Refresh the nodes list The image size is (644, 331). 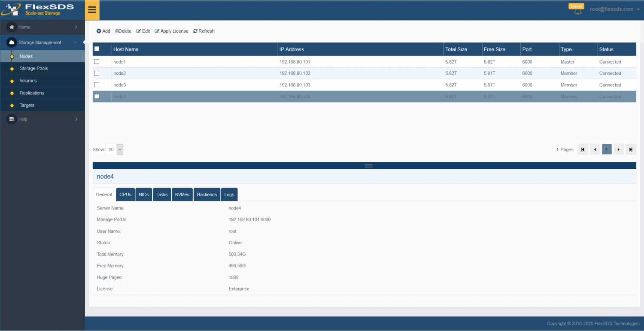point(204,31)
